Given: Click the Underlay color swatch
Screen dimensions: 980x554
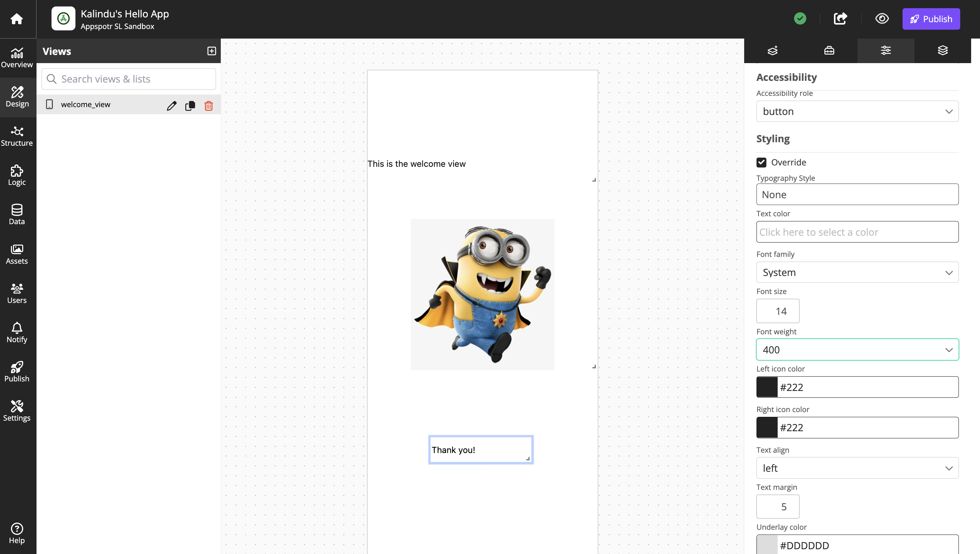Looking at the screenshot, I should pyautogui.click(x=767, y=545).
